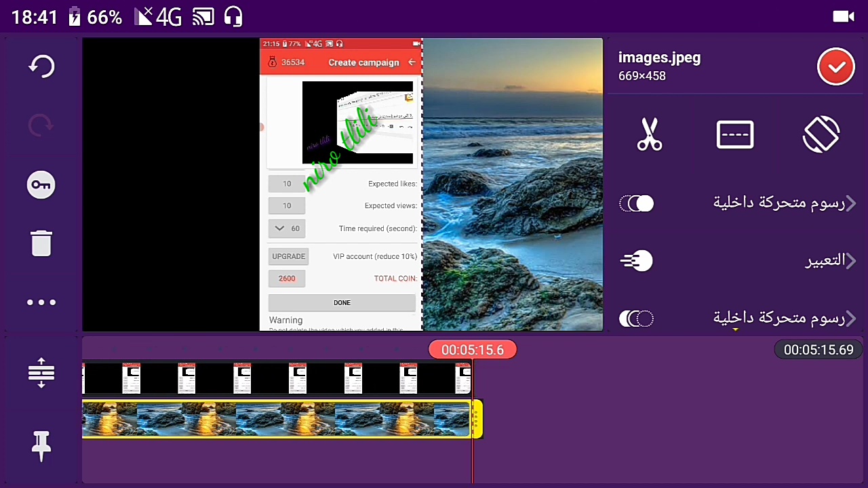
Task: Select the video clip on the upper timeline track
Action: click(277, 378)
